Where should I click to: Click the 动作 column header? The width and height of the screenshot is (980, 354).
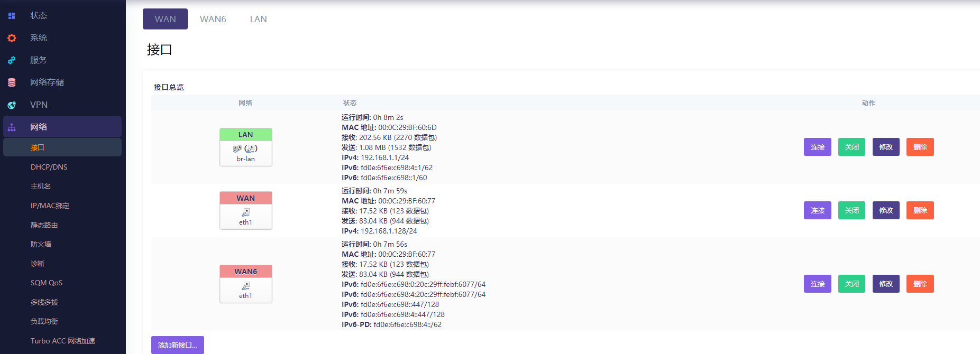[x=868, y=103]
